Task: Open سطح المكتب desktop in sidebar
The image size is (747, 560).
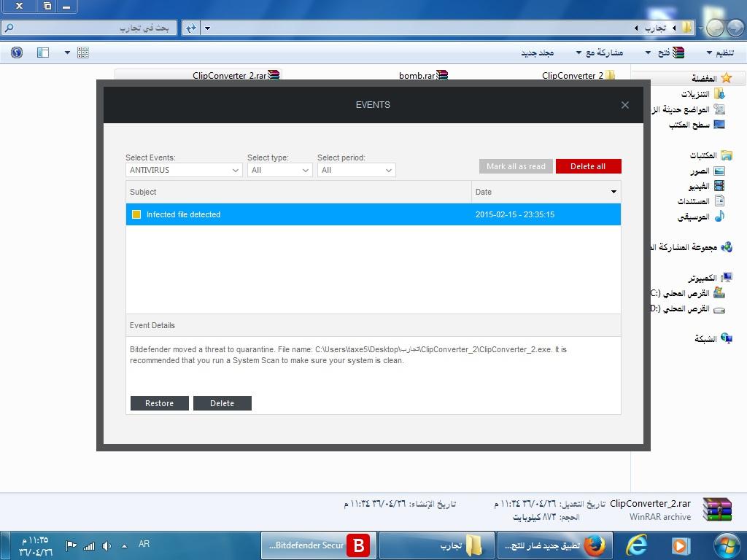Action: [x=697, y=125]
